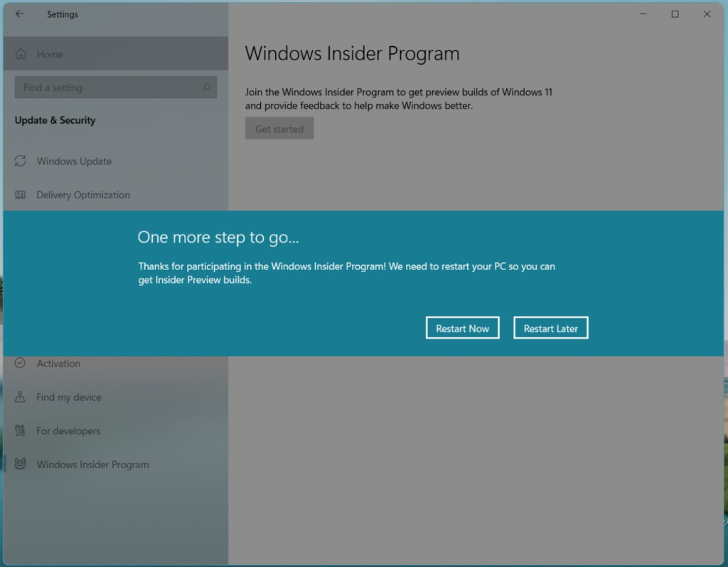Click the Join the Windows Insider Program description
The width and height of the screenshot is (728, 567).
tap(399, 99)
